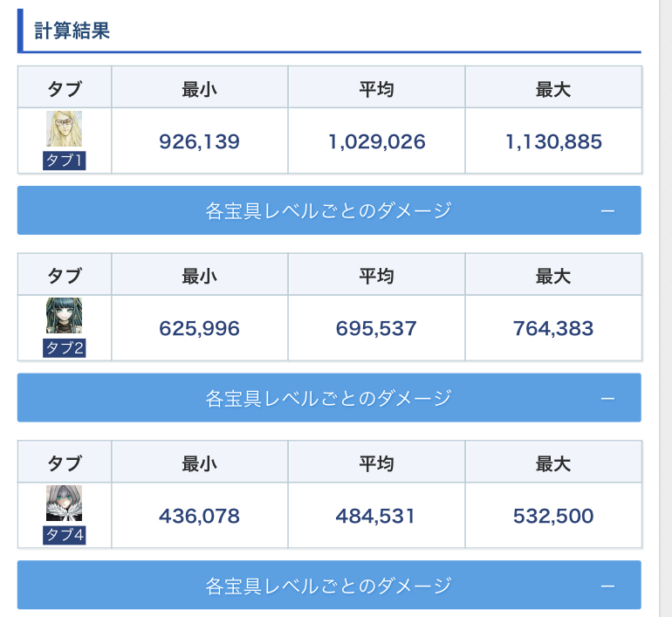
Task: Collapse the first 各宝具レベルごとのダメージ section
Action: pos(328,210)
